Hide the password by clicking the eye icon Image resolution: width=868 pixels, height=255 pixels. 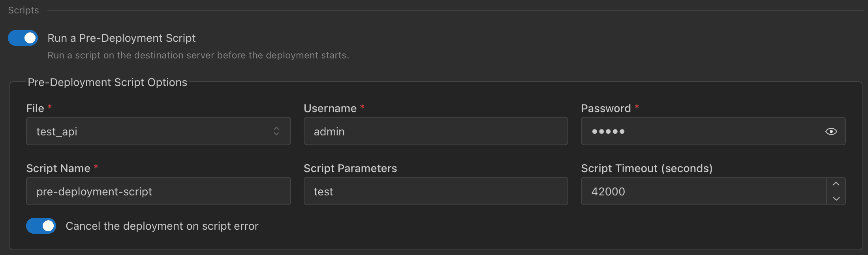tap(831, 131)
